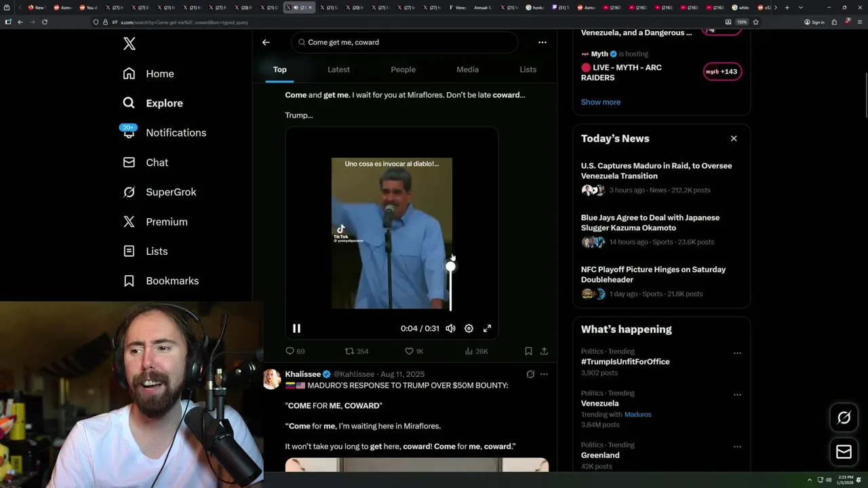Mute the video with speaker icon
868x488 pixels.
(x=450, y=328)
